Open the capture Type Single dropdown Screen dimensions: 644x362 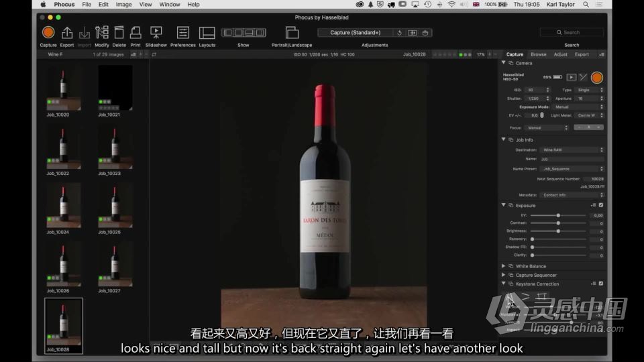pyautogui.click(x=590, y=90)
